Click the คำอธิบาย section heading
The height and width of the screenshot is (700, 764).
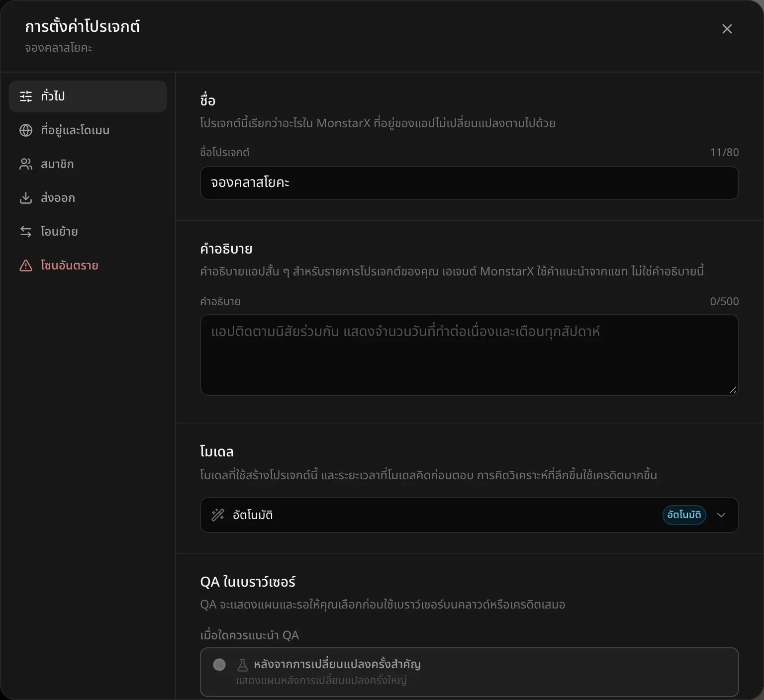click(x=226, y=249)
